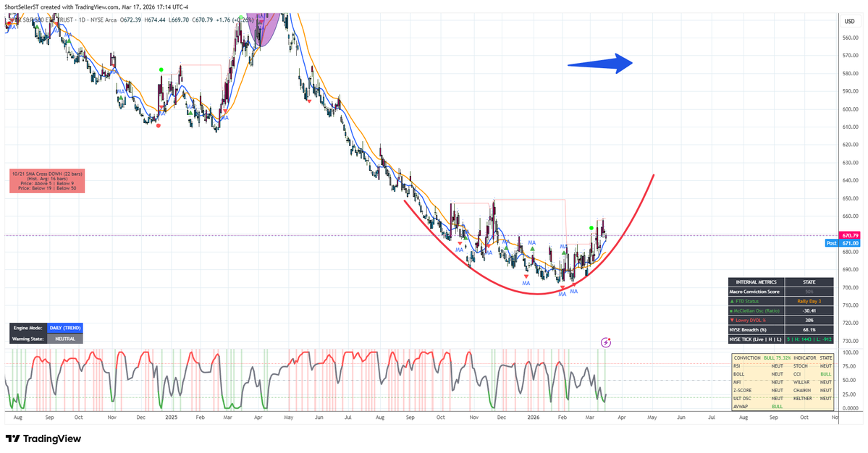Click the 670.79 current price label
Image resolution: width=868 pixels, height=453 pixels.
851,235
